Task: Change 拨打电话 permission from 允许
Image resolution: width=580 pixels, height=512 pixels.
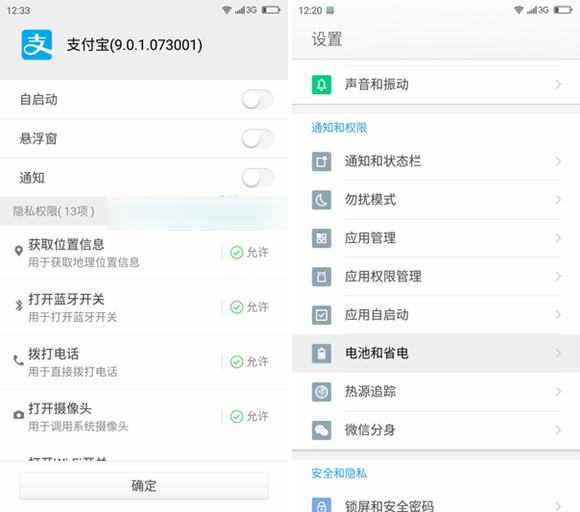Action: click(249, 361)
